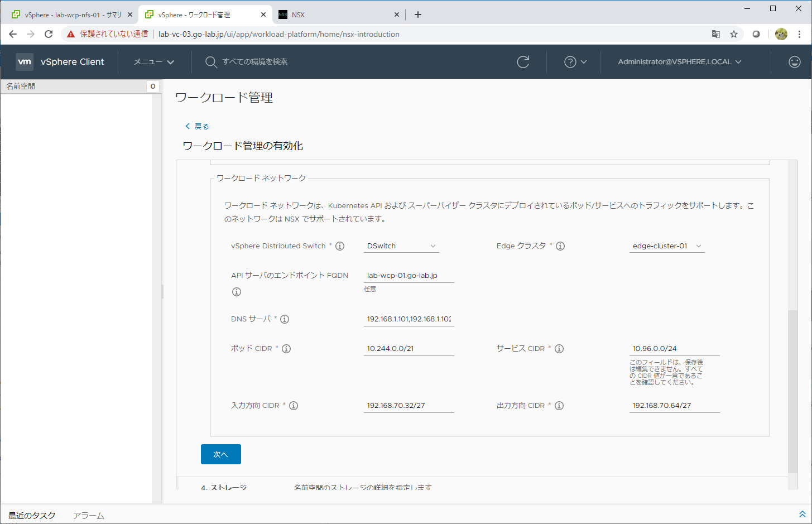Click the Chrome profile avatar
Image resolution: width=812 pixels, height=524 pixels.
click(781, 34)
